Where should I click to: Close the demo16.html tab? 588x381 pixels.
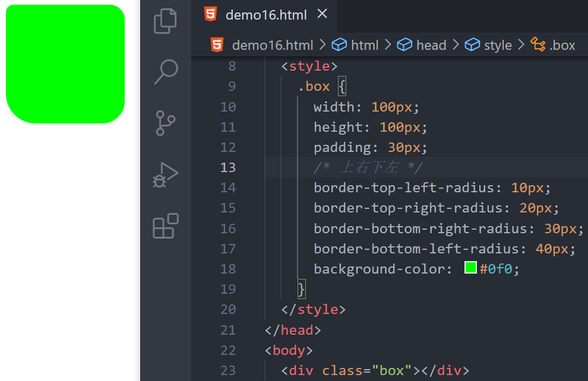tap(322, 13)
